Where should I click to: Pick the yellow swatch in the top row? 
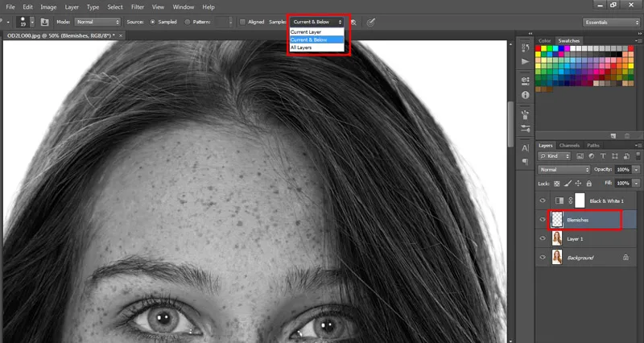coord(544,48)
